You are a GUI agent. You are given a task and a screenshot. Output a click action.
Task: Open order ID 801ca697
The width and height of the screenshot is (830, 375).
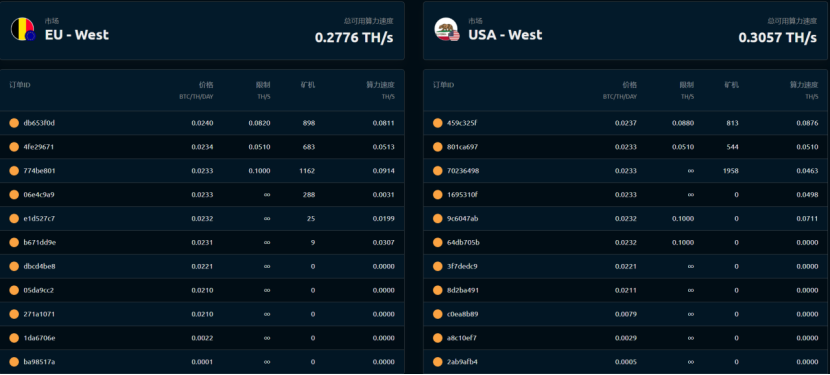[463, 147]
